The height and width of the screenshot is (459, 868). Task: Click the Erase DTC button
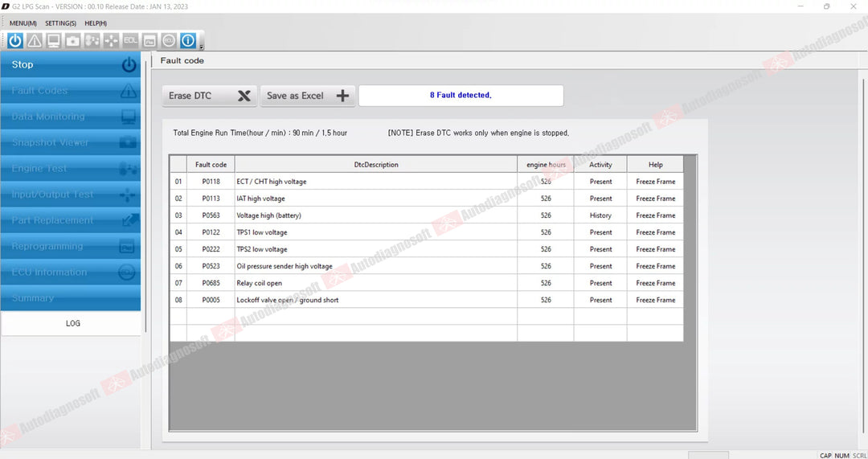[210, 96]
